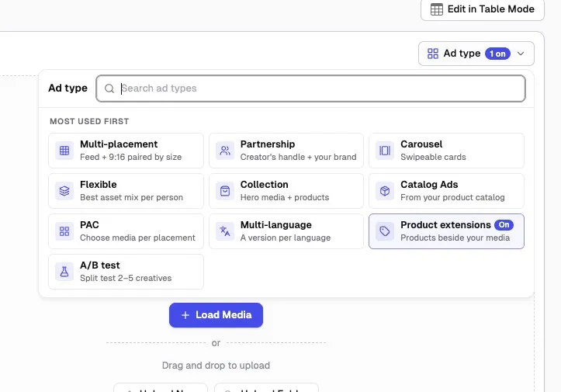Image resolution: width=561 pixels, height=392 pixels.
Task: Click the magnifier icon in search field
Action: (109, 88)
